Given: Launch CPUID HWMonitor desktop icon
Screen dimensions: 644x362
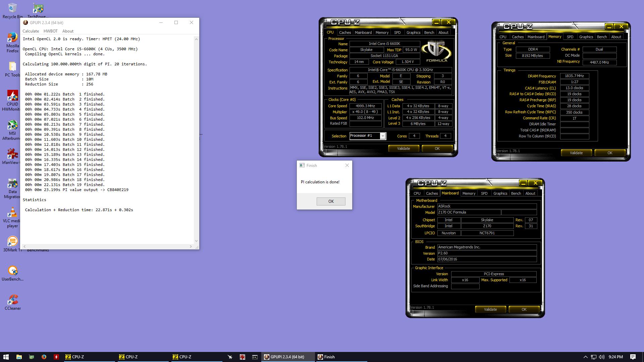Looking at the screenshot, I should (12, 101).
